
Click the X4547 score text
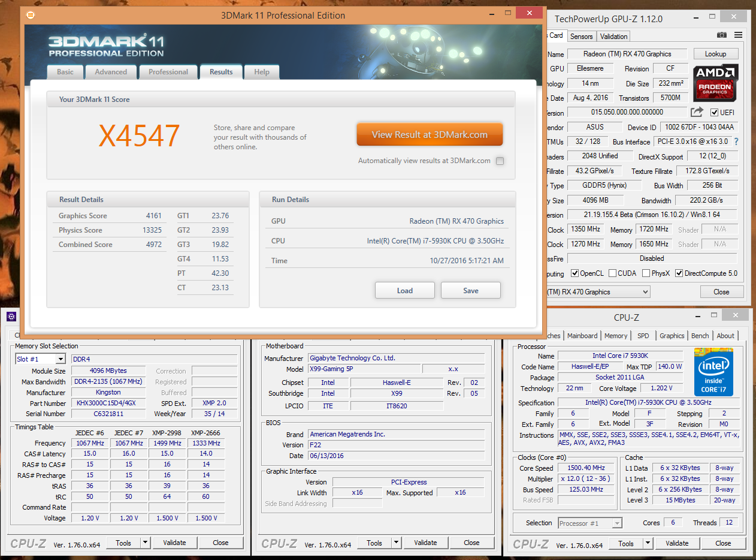[x=139, y=136]
